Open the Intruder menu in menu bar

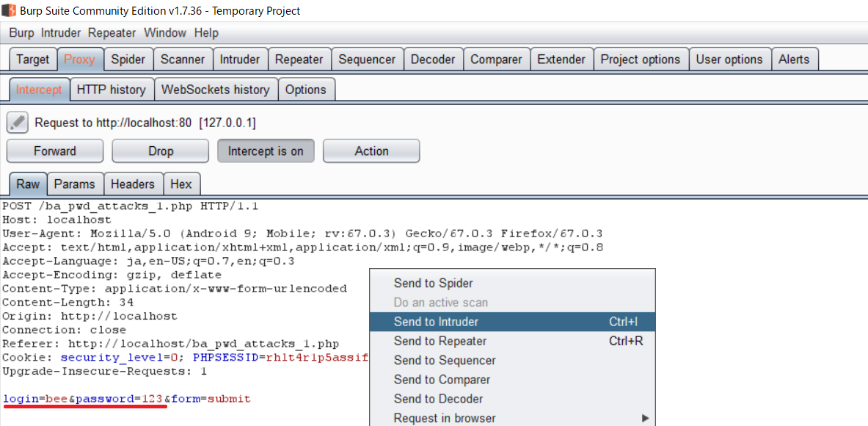coord(61,33)
